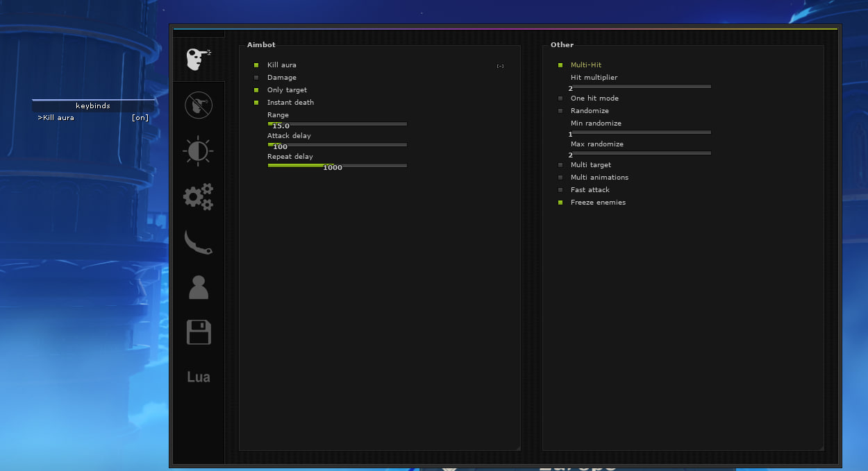Toggle the Multi-Hit checkbox
Screen dimensions: 868x471
[x=560, y=65]
